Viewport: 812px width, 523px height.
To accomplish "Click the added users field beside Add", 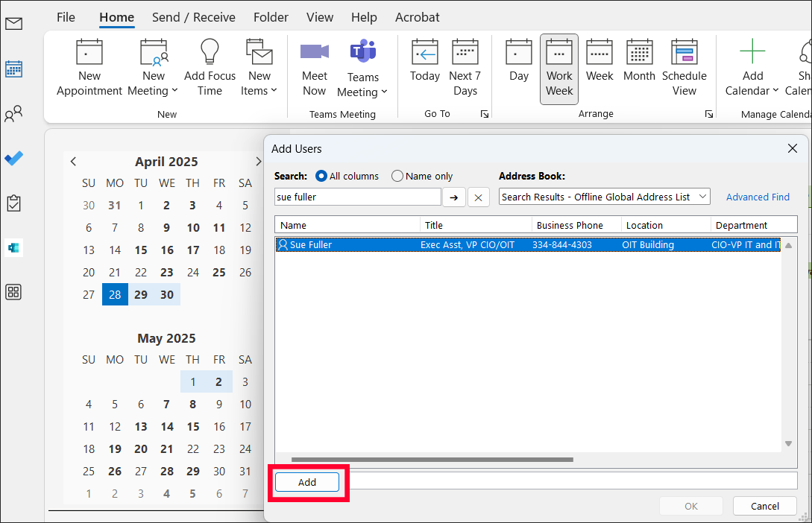I will click(x=573, y=481).
